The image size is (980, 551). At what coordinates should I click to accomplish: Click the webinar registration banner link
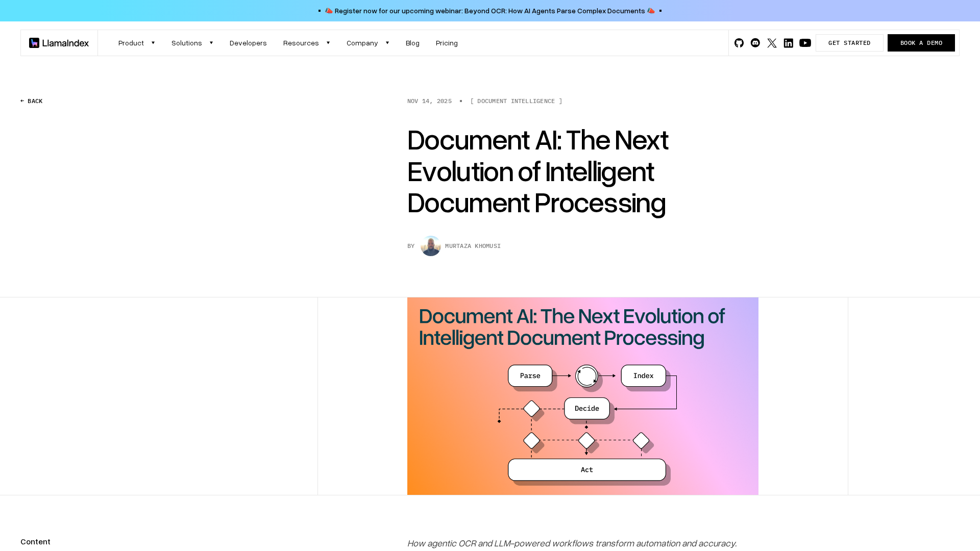pos(489,11)
